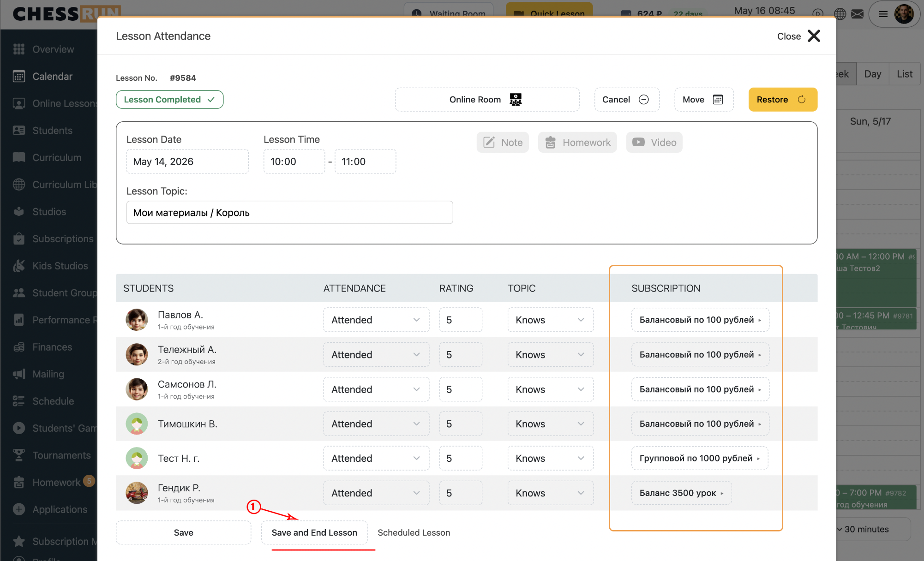Switch calendar to List view tab

coord(904,74)
